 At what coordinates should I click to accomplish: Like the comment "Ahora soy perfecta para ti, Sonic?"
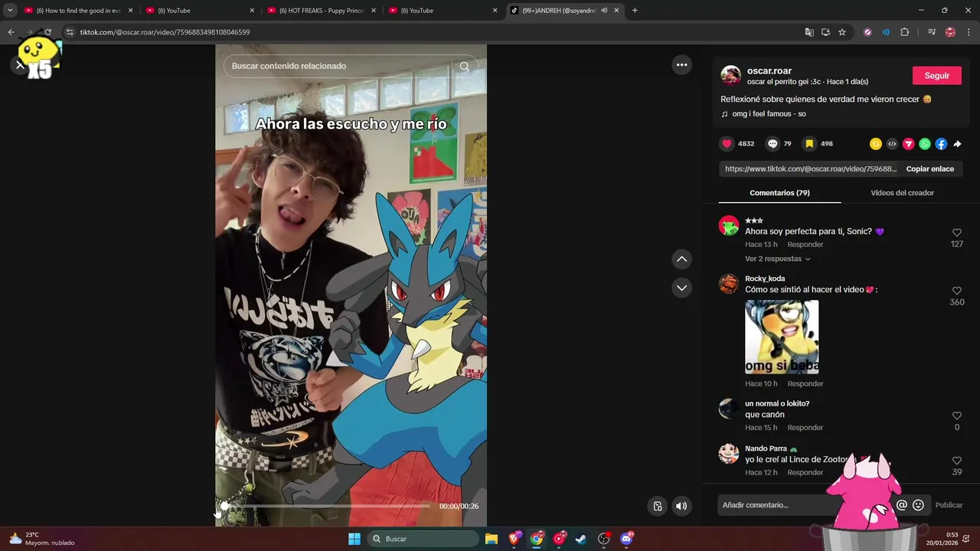pos(956,233)
